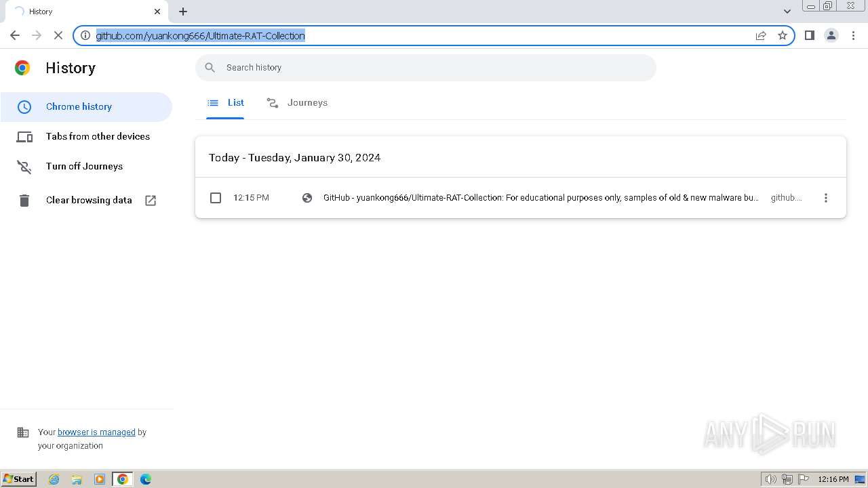Click the Chrome logo beside History
The height and width of the screenshot is (488, 868).
(22, 68)
